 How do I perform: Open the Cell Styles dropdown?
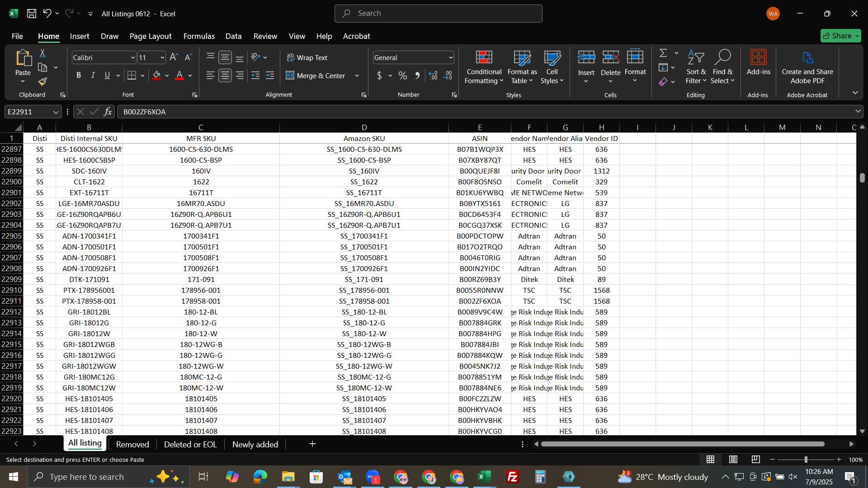click(552, 67)
